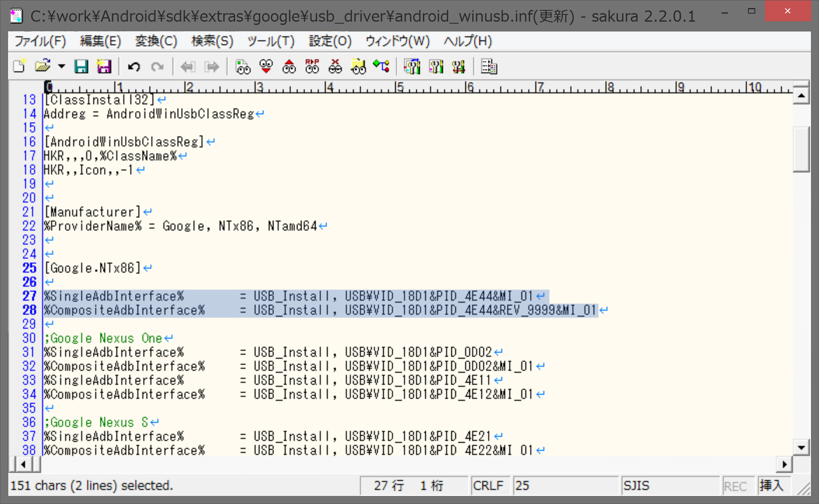The width and height of the screenshot is (819, 504).
Task: Open the 変換(C) menu
Action: point(156,41)
